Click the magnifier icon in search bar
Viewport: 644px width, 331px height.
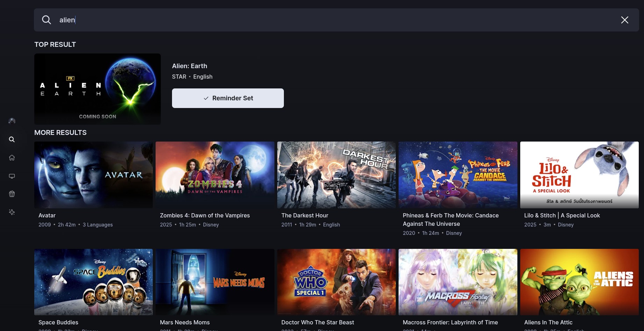click(46, 20)
